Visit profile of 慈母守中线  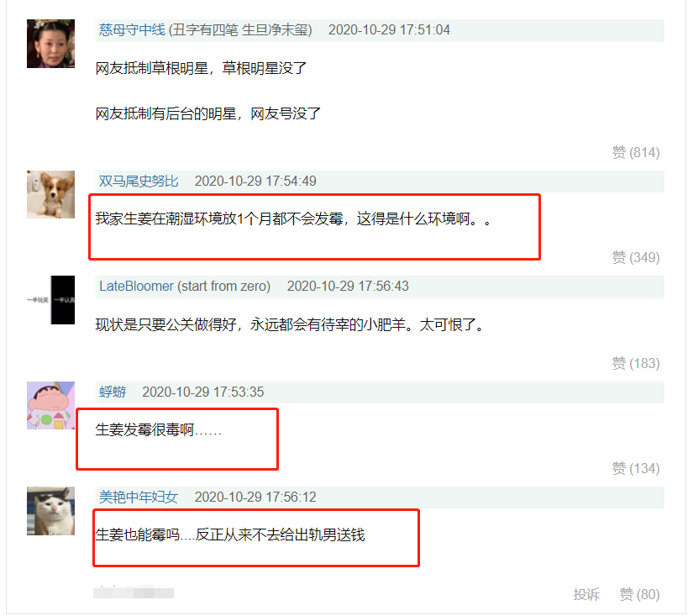tap(132, 30)
